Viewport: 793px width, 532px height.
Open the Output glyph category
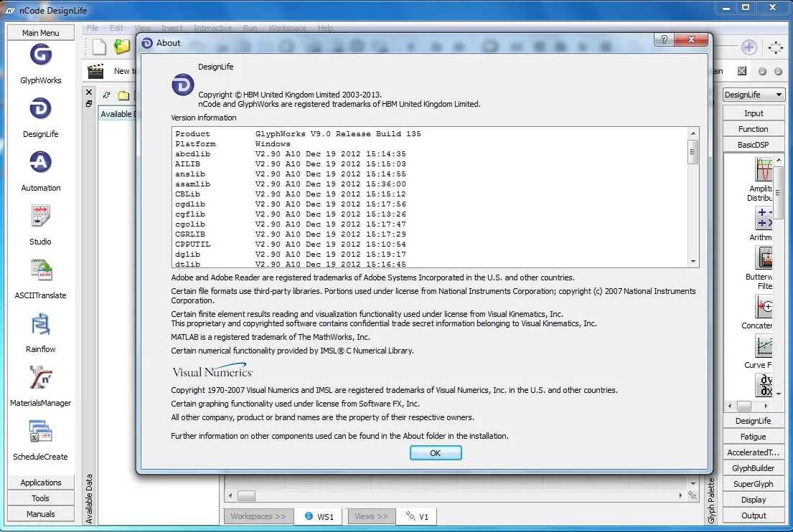pos(754,516)
